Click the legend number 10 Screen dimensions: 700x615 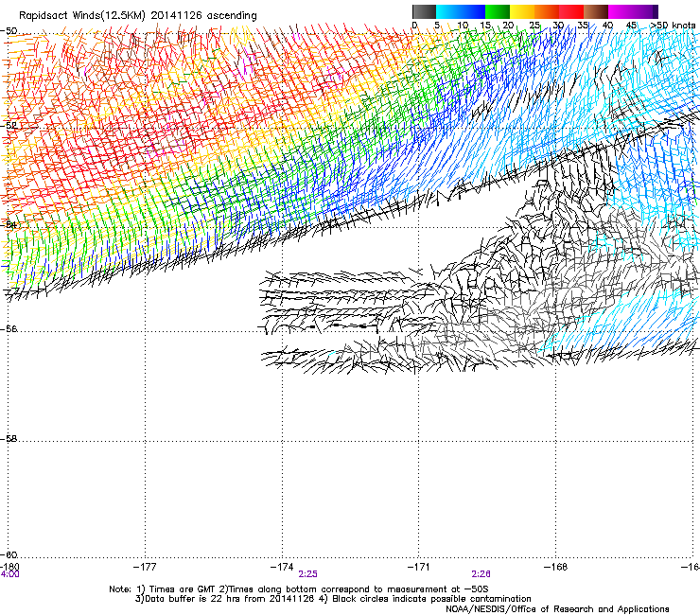(x=463, y=25)
